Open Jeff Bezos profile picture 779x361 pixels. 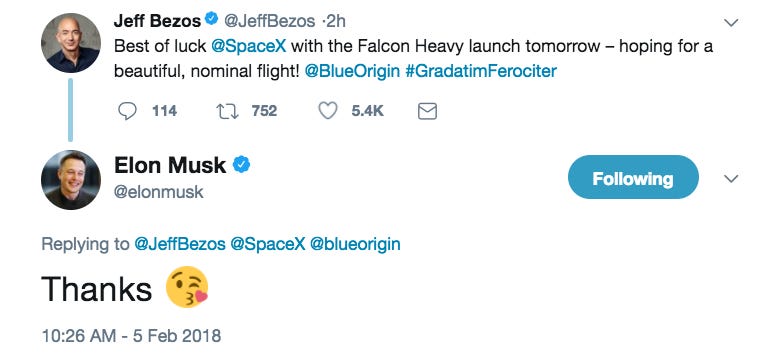coord(71,43)
